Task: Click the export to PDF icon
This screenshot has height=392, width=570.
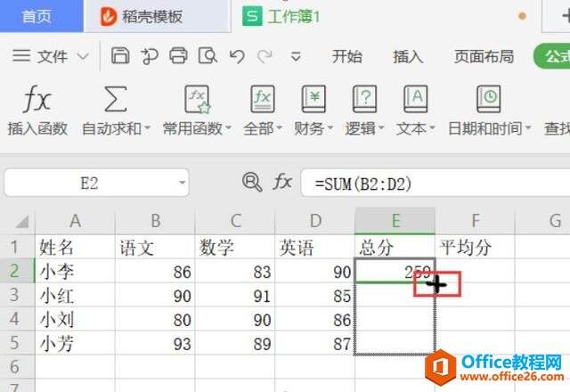Action: pyautogui.click(x=150, y=56)
